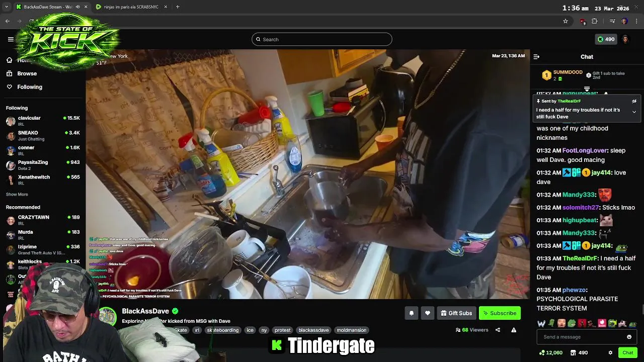The width and height of the screenshot is (644, 362).
Task: Expand Following list with Show More
Action: tap(17, 195)
